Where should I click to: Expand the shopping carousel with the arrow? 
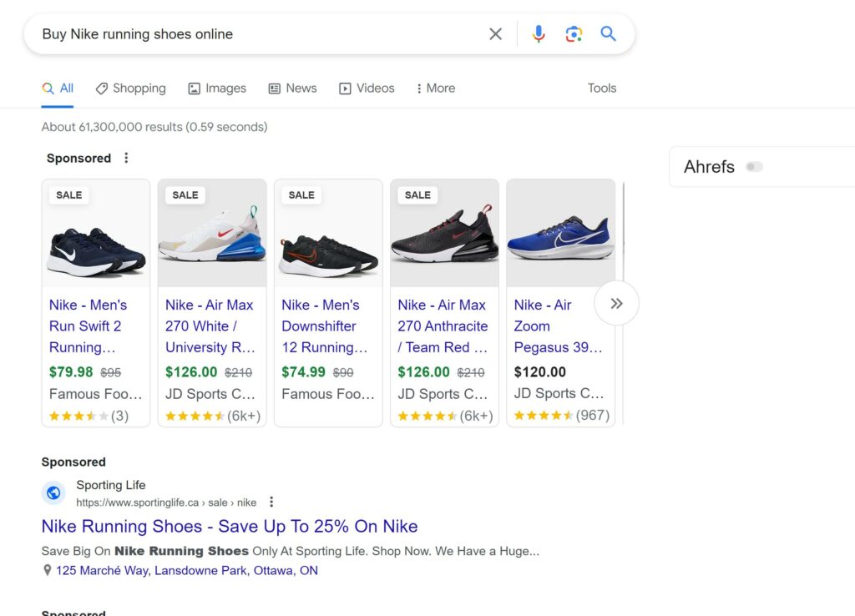coord(617,303)
